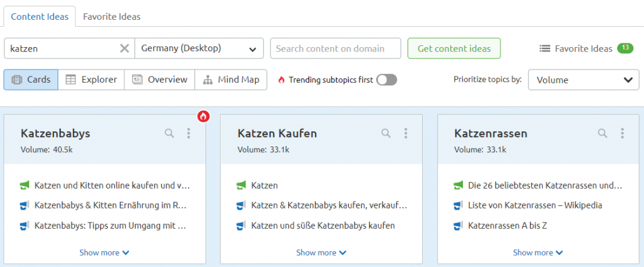Viewport: 644px width, 267px height.
Task: Click the Katzenrassen card title
Action: pos(491,134)
